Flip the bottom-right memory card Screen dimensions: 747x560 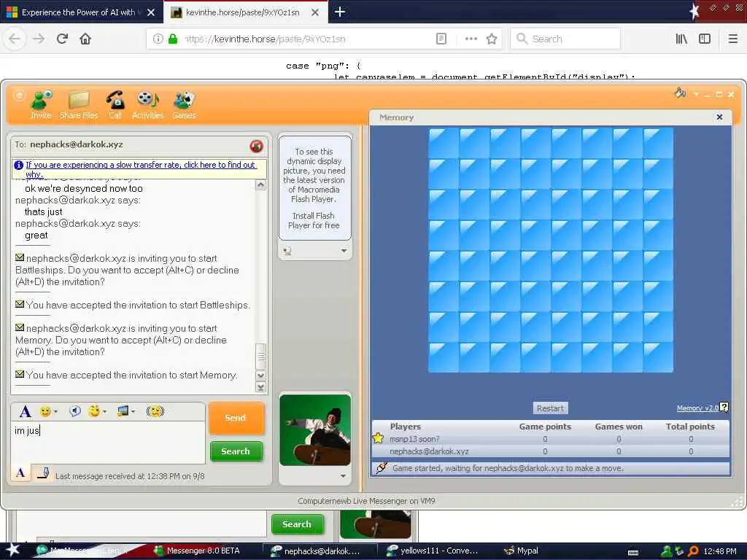click(x=658, y=357)
